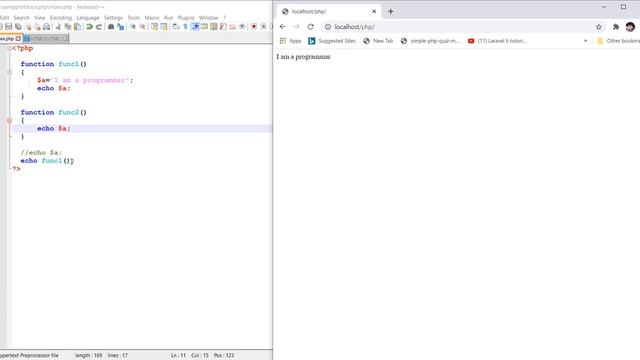
Task: Click the green Undo arrow
Action: click(89, 27)
